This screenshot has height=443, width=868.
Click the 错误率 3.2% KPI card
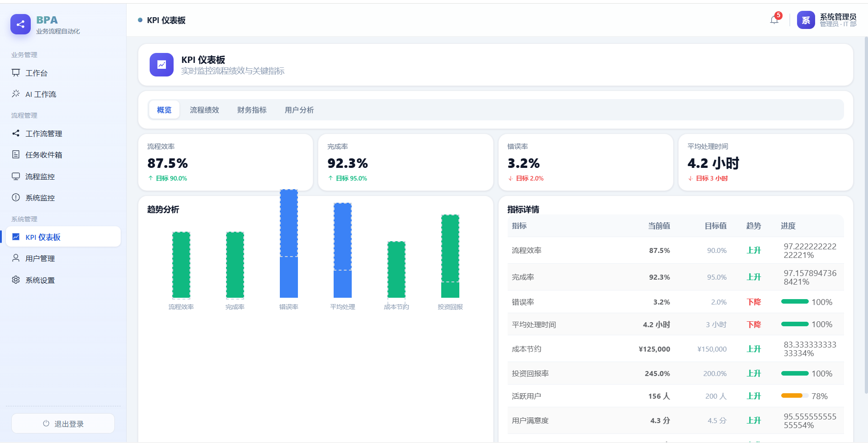coord(586,162)
